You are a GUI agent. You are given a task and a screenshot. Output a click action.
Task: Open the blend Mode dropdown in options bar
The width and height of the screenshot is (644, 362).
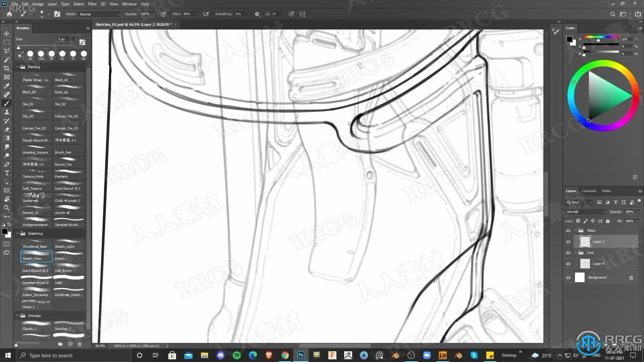pyautogui.click(x=100, y=14)
